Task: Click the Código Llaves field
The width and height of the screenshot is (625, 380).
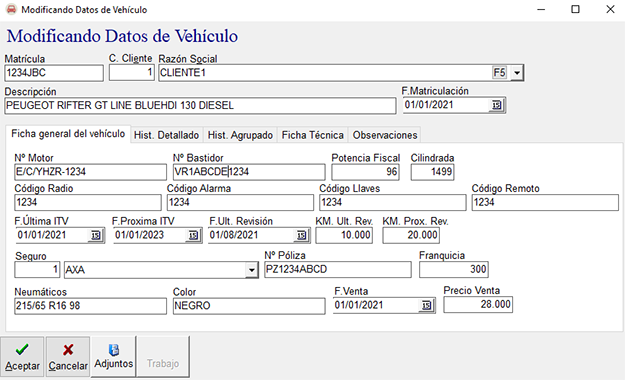Action: tap(393, 203)
